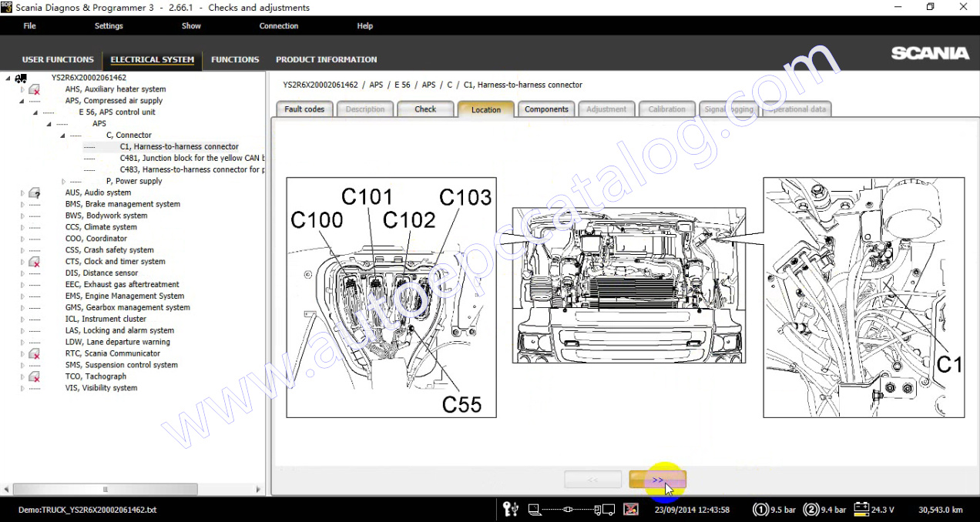Select CSS, Crash safety system
Viewport: 980px width, 522px height.
point(109,250)
